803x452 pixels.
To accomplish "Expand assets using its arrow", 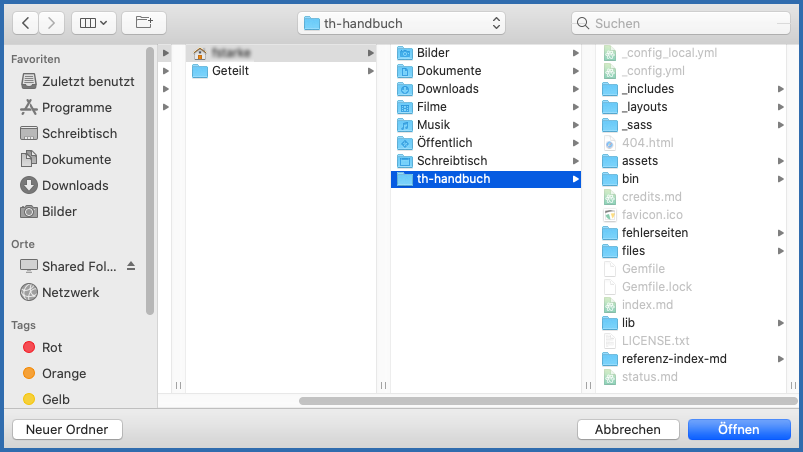I will 780,161.
